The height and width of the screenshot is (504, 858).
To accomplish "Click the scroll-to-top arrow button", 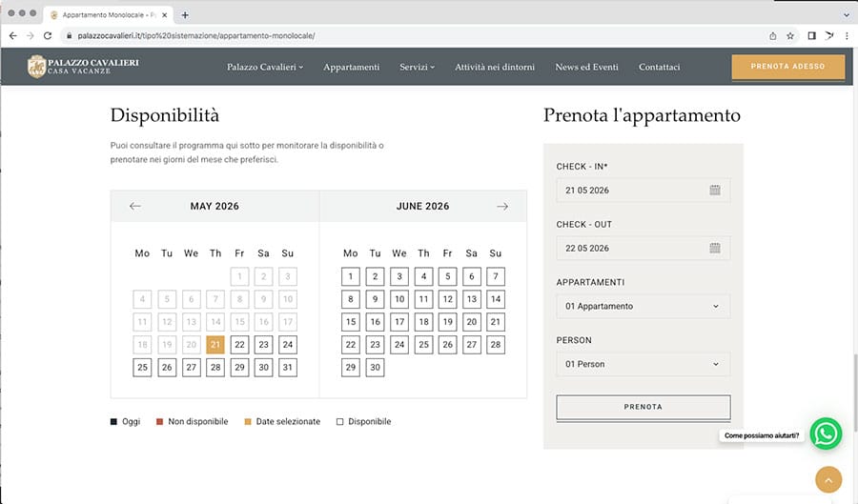I will pos(828,480).
